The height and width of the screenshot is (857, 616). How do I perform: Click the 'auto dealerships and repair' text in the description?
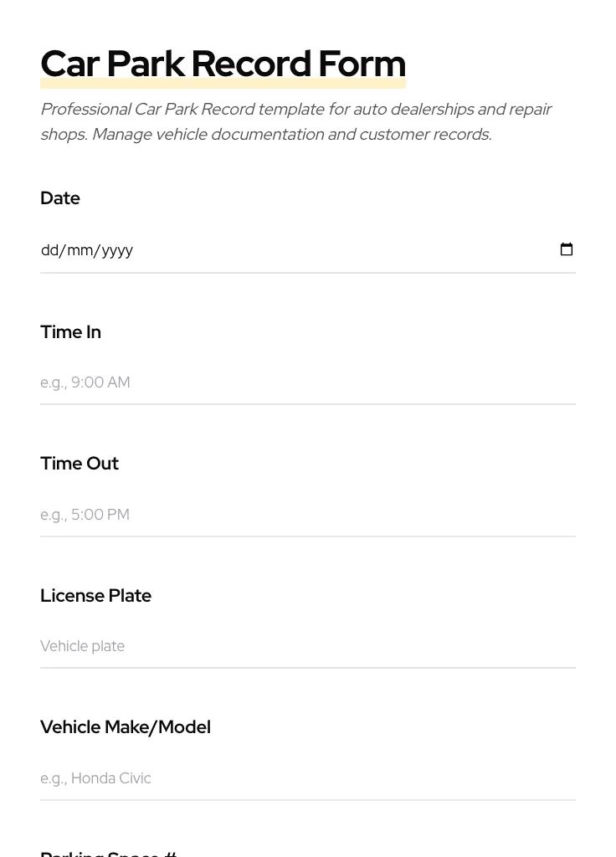pos(452,110)
